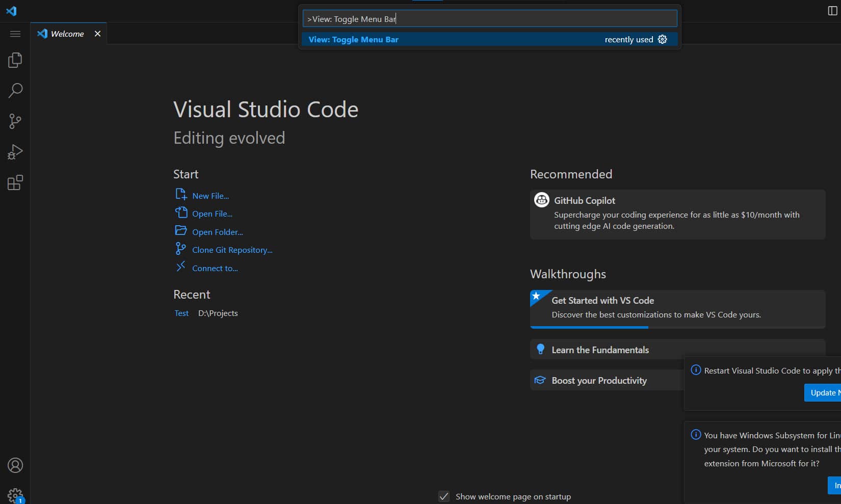The width and height of the screenshot is (841, 504).
Task: Open Get Started with VS Code walkthrough
Action: tap(677, 309)
